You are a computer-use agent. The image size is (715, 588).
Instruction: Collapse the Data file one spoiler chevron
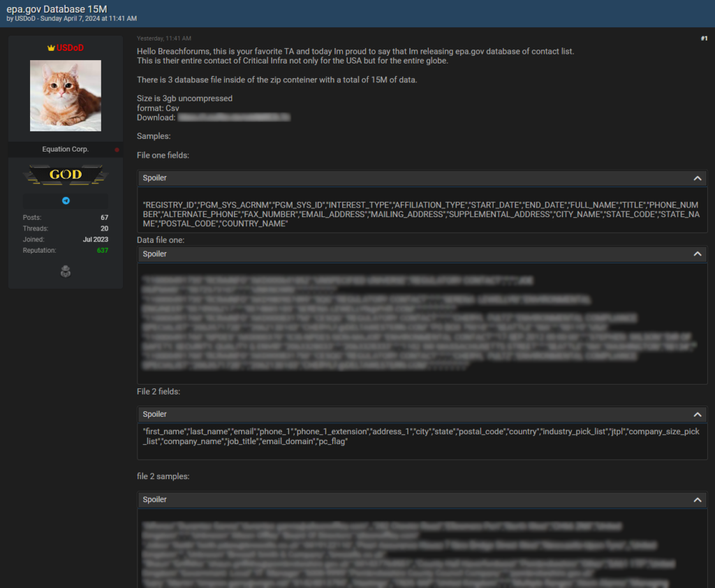point(698,254)
